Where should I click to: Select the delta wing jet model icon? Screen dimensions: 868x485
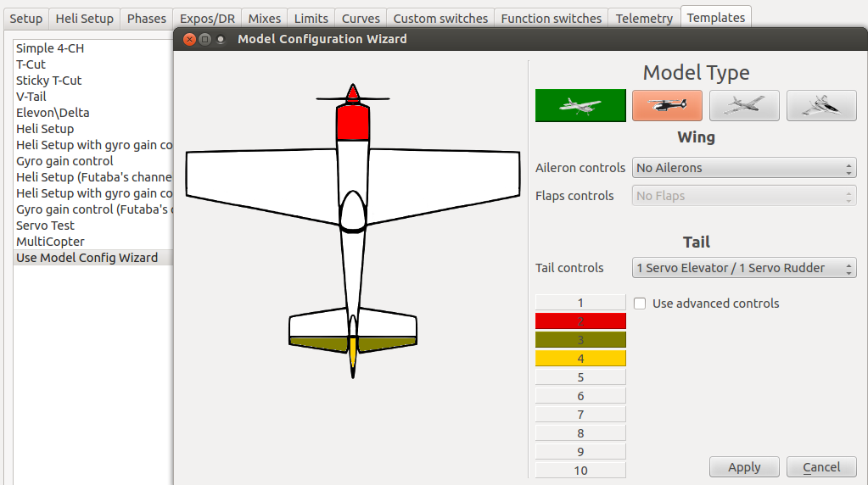click(821, 105)
